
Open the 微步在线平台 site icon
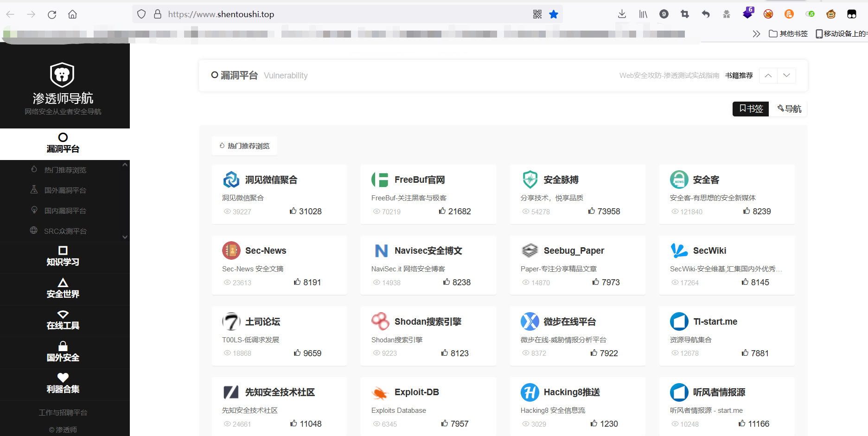click(x=530, y=321)
